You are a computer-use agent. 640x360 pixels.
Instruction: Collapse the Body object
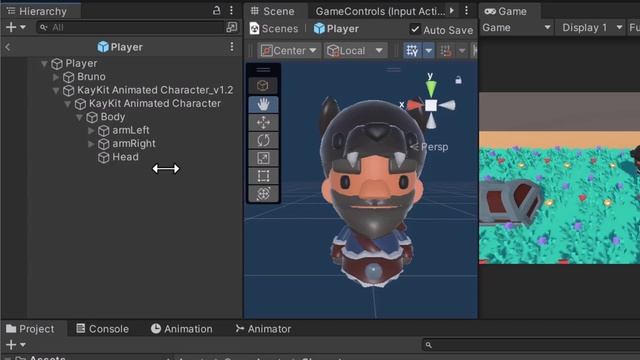(80, 117)
